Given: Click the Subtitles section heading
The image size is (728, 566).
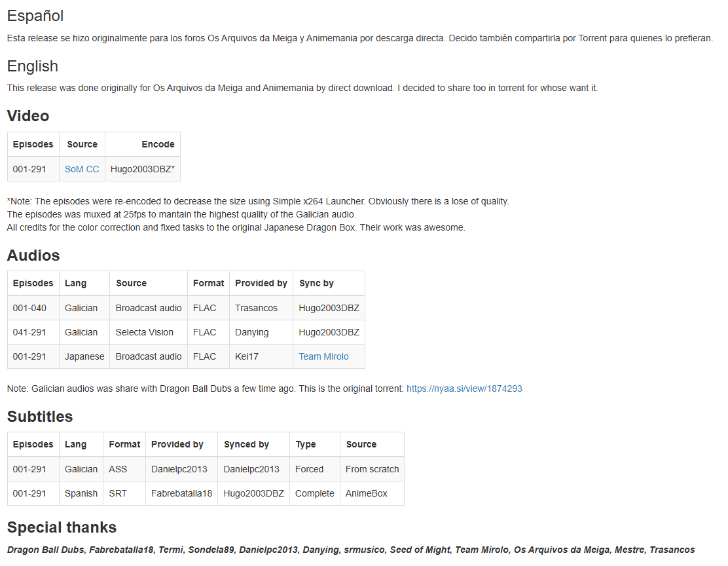Looking at the screenshot, I should 40,417.
